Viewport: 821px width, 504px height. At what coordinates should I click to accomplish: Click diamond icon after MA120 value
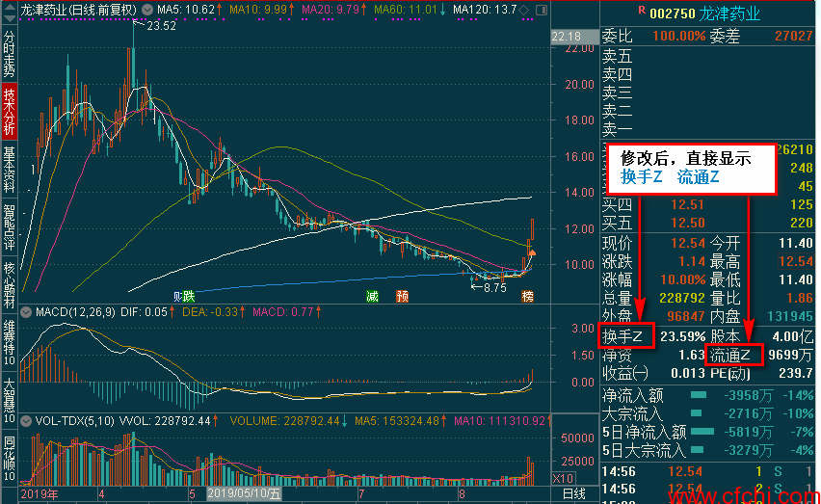(x=524, y=10)
